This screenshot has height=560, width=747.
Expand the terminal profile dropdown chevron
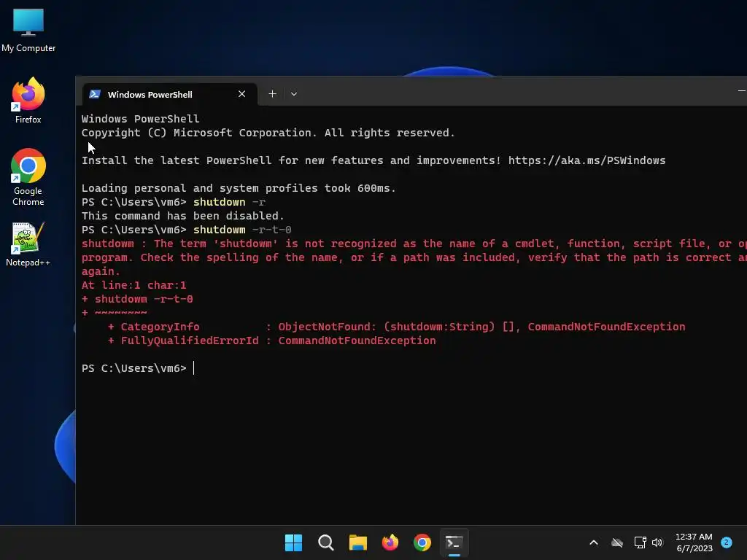pos(294,94)
